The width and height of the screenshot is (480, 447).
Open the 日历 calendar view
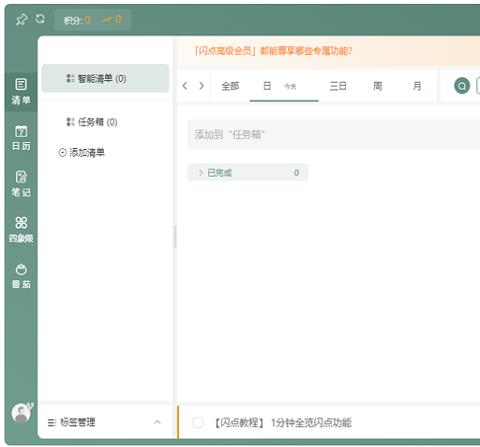click(21, 138)
